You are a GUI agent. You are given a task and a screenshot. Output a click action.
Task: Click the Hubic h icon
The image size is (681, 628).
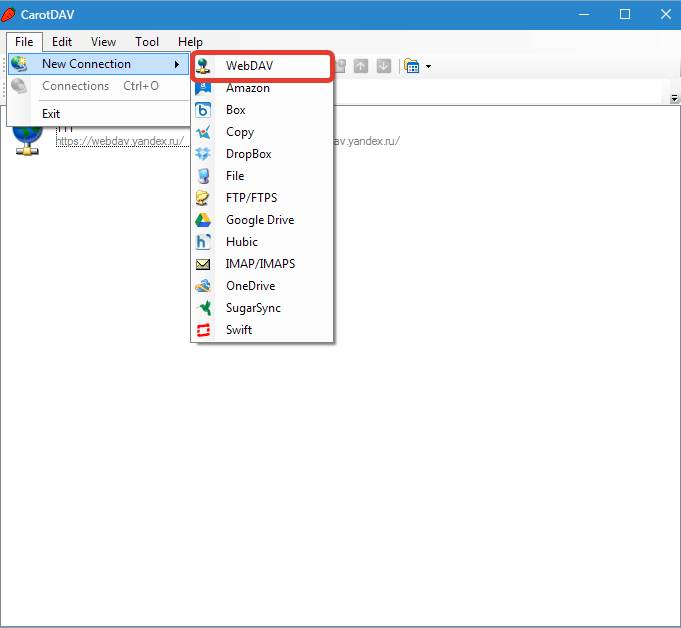[203, 242]
